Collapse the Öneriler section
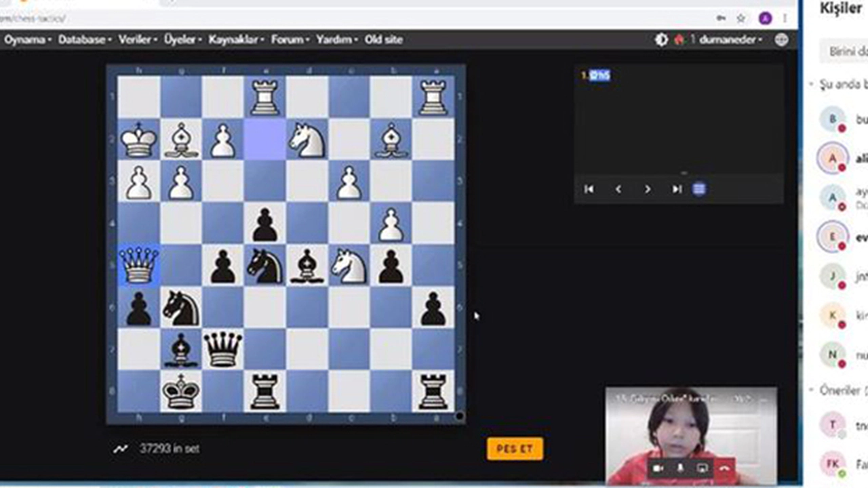Screen dimensions: 868x488 811,390
